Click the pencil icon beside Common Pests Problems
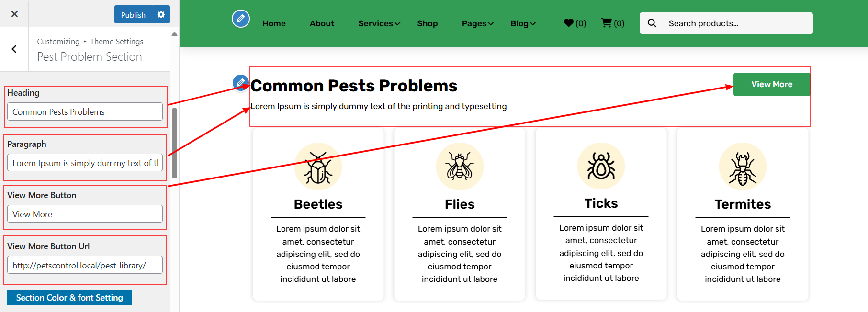868x312 pixels. pos(240,83)
